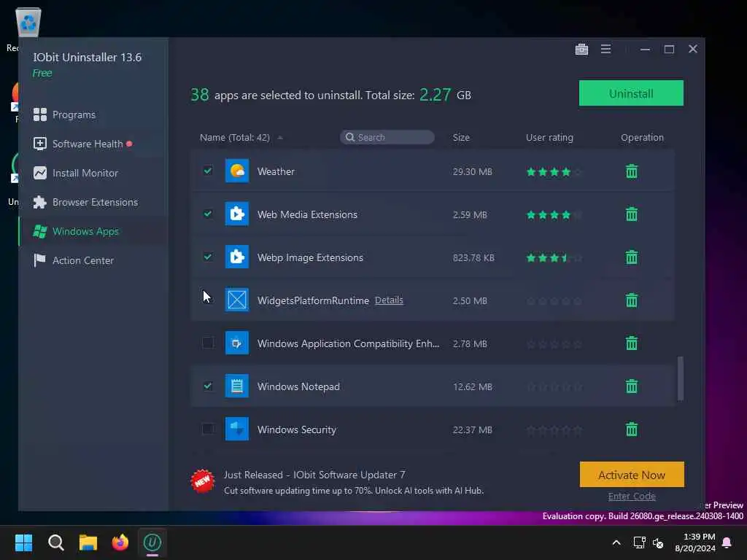Click the WidgetsPlatformRuntime app icon

(237, 300)
